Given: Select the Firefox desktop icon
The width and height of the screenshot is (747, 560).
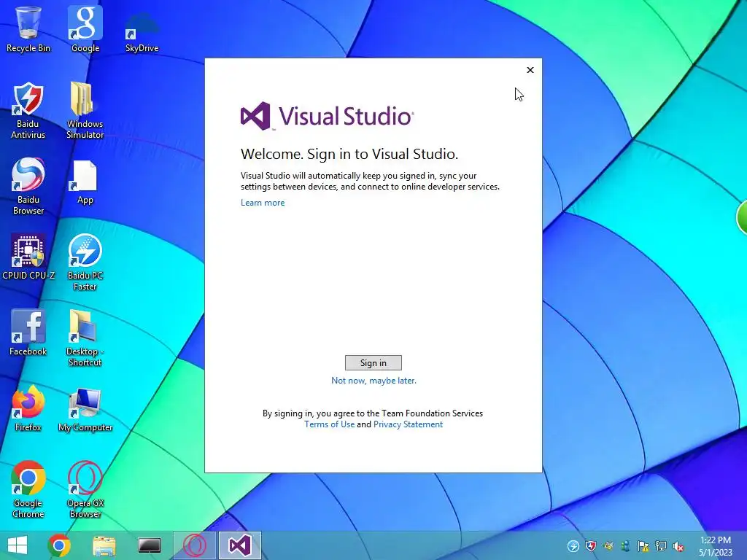Looking at the screenshot, I should pos(28,408).
